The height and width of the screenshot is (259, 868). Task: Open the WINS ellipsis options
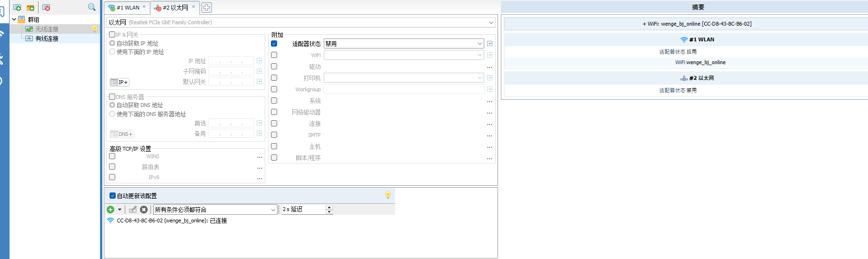click(x=259, y=157)
